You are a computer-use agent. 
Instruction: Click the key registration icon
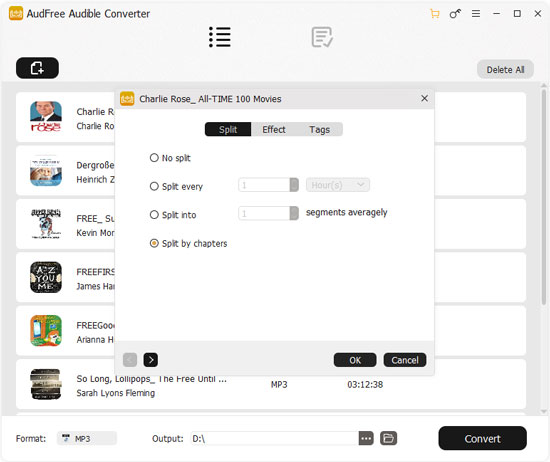tap(455, 14)
